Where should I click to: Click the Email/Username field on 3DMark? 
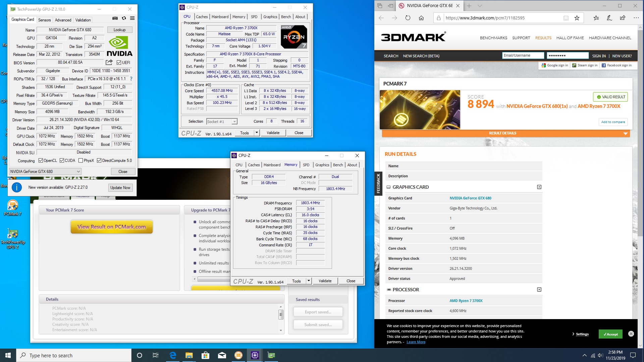[x=523, y=56]
